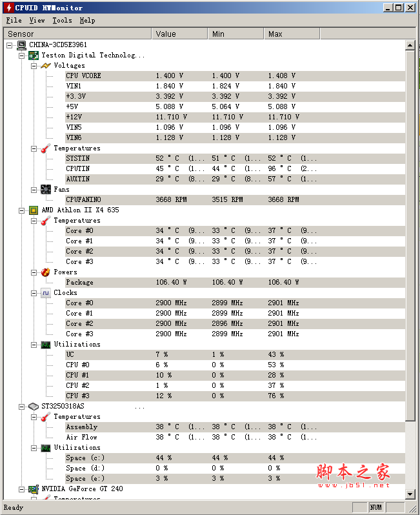Click the Min column header
420x515 pixels.
pyautogui.click(x=235, y=34)
